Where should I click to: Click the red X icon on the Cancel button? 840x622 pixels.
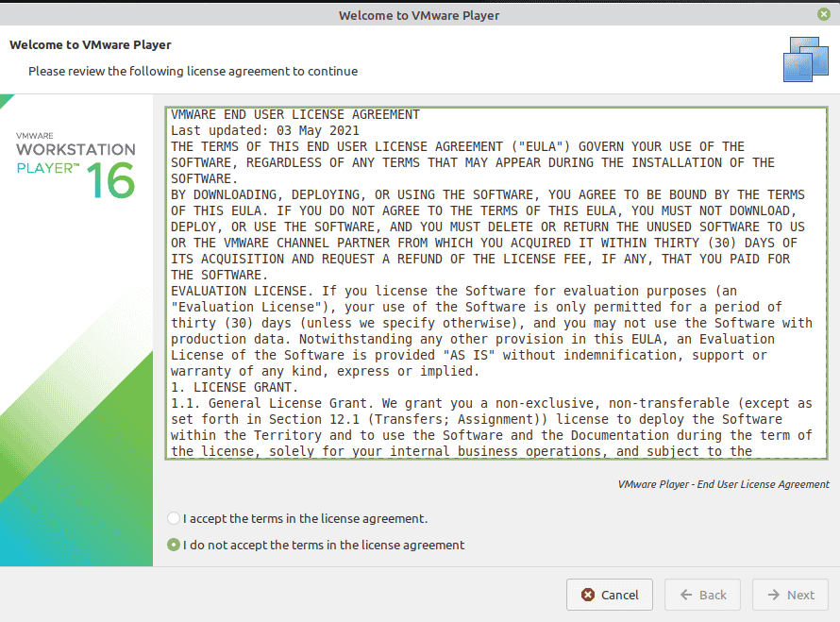[x=588, y=595]
